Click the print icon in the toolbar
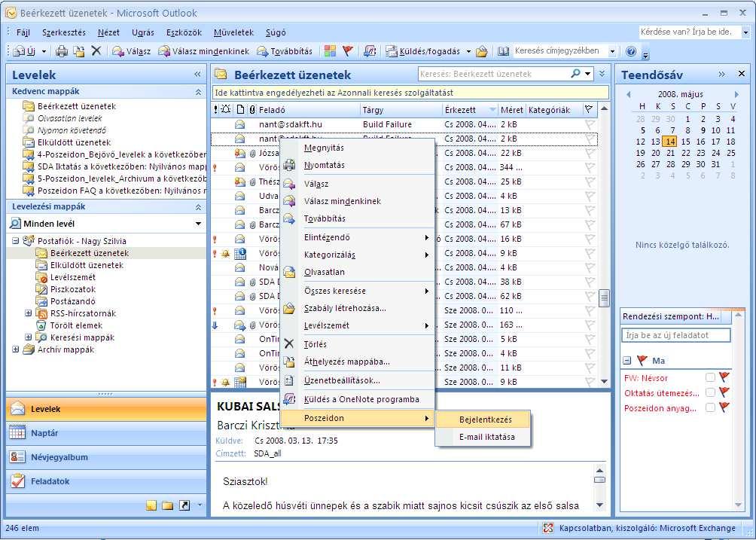The height and width of the screenshot is (540, 756). click(x=62, y=51)
